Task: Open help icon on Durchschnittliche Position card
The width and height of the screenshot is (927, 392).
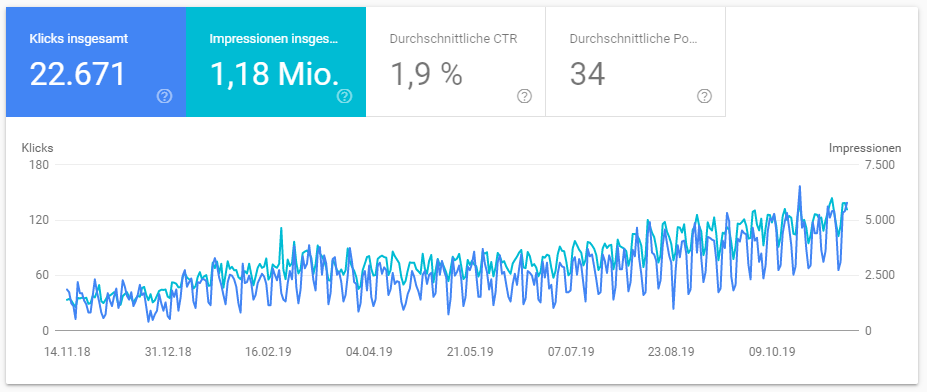Action: tap(704, 96)
